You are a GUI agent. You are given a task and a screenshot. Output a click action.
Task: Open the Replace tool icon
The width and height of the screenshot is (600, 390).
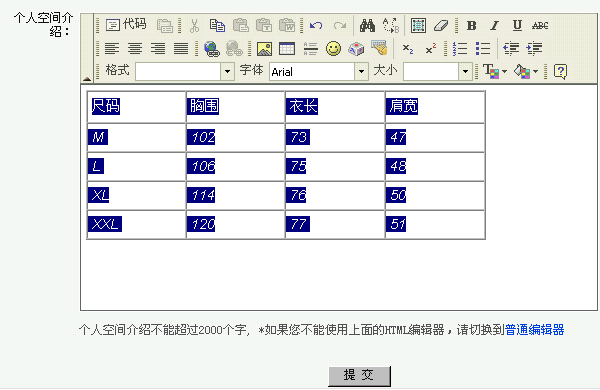391,26
